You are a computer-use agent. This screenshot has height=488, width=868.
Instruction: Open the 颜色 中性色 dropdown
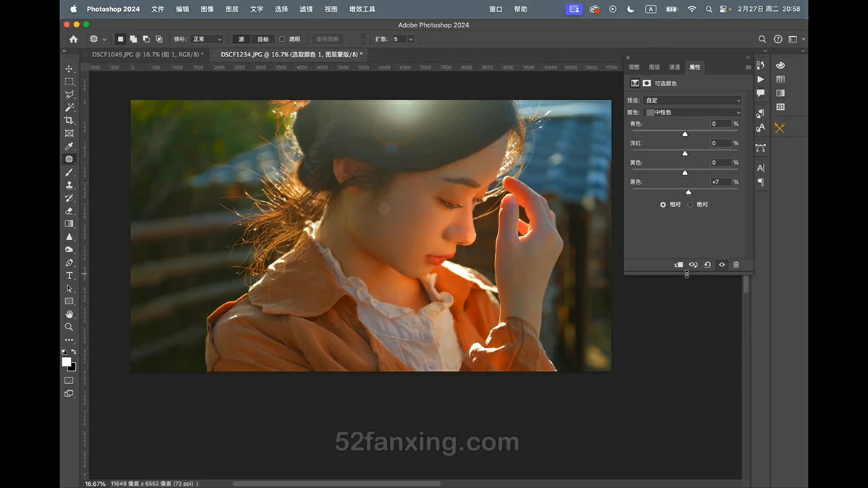[x=693, y=113]
